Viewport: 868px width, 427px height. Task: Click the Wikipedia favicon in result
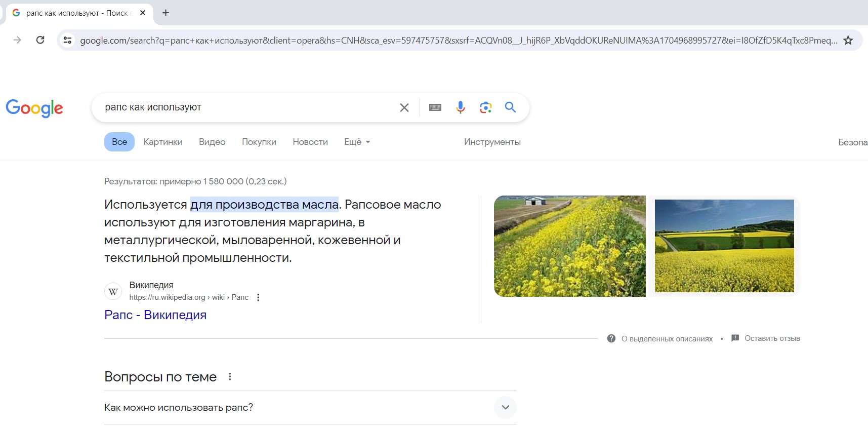[x=113, y=291]
